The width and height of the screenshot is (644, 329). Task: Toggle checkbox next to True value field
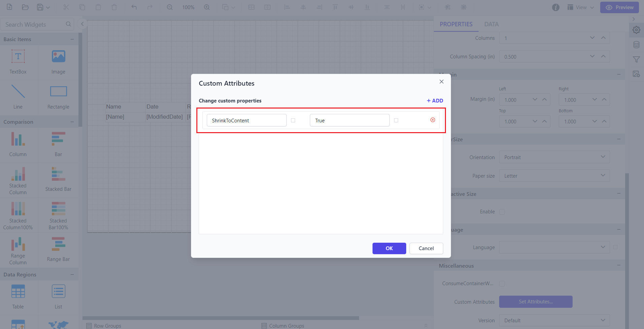point(396,120)
